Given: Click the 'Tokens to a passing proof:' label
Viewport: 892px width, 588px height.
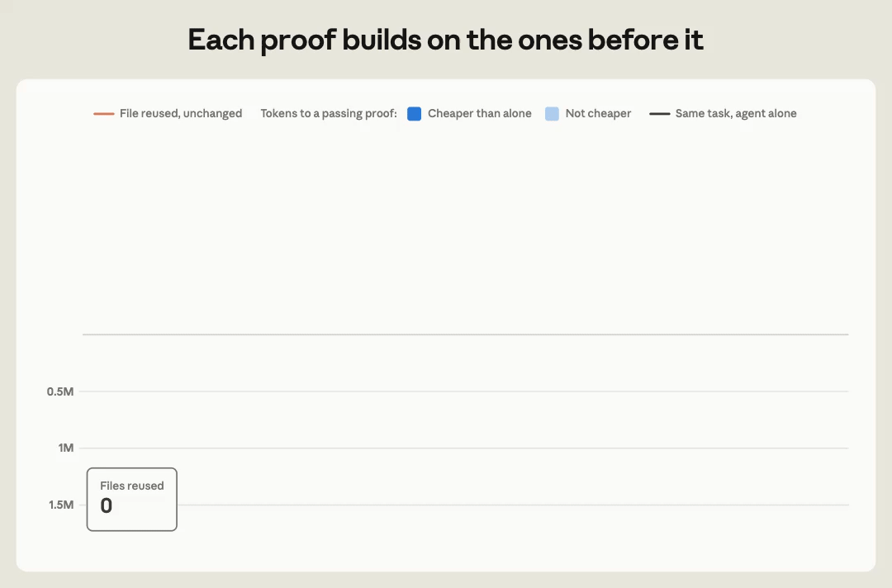Looking at the screenshot, I should pos(329,114).
